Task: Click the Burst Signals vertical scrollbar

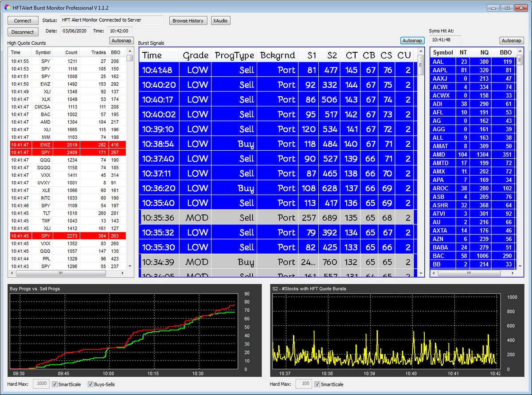Action: [420, 163]
